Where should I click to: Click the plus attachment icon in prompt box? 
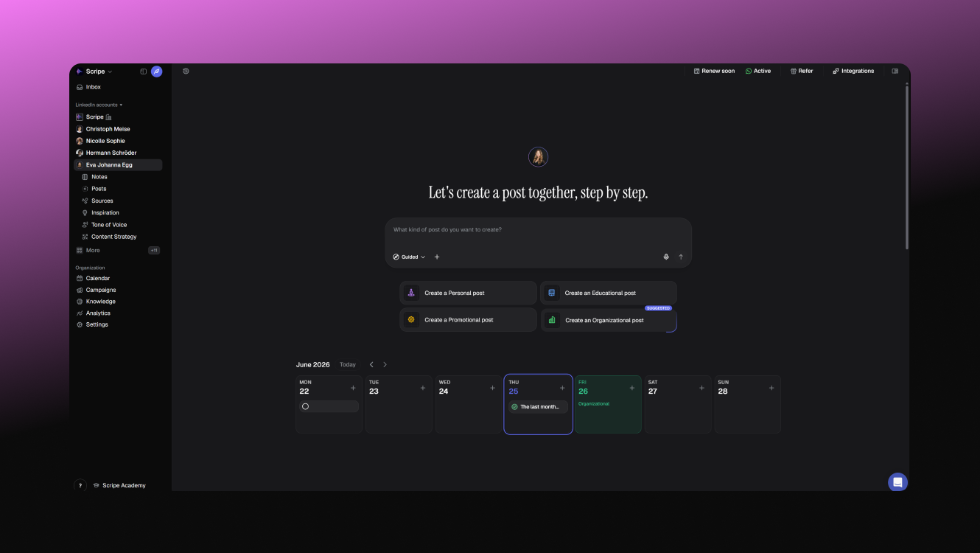click(437, 257)
